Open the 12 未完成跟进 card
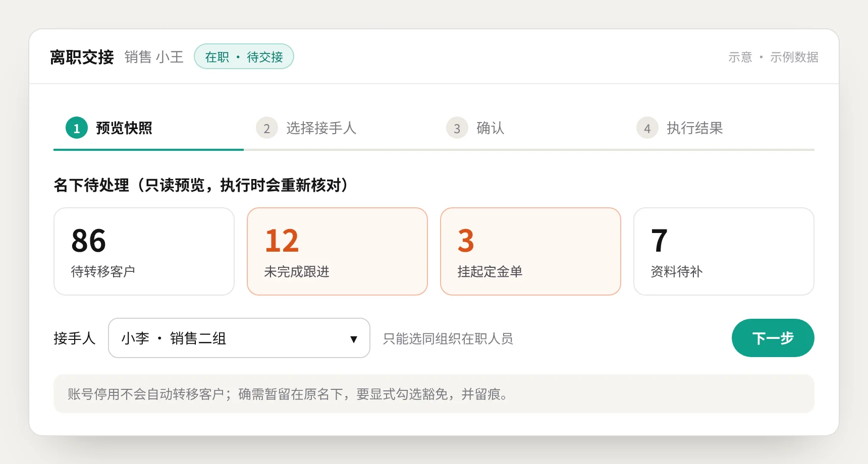The image size is (868, 464). pos(337,251)
